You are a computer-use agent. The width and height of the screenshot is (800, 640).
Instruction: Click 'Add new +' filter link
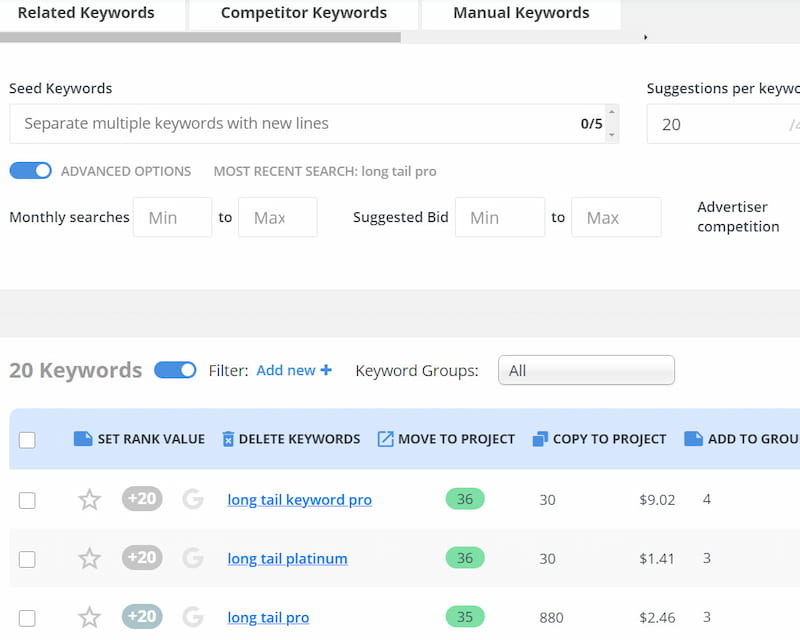[293, 370]
